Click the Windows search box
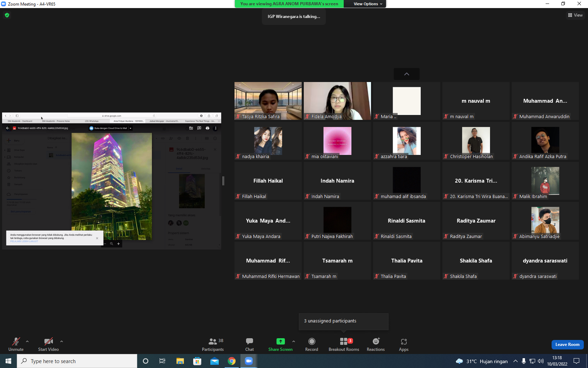 [x=77, y=361]
